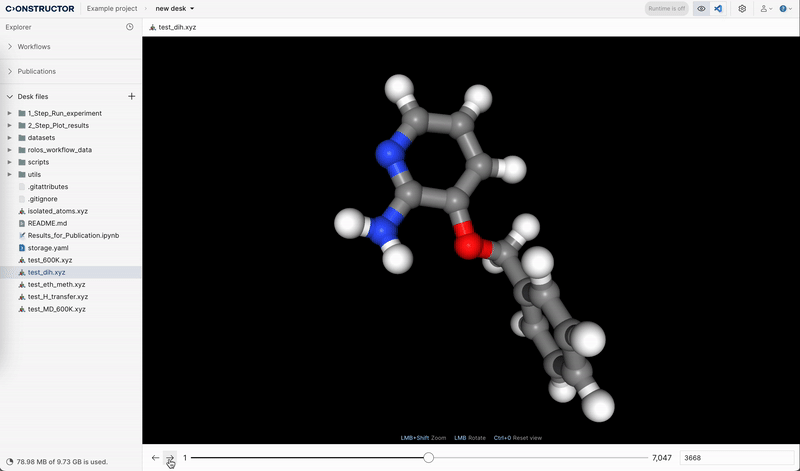The width and height of the screenshot is (800, 471).
Task: Add a new desk file with plus icon
Action: point(131,96)
